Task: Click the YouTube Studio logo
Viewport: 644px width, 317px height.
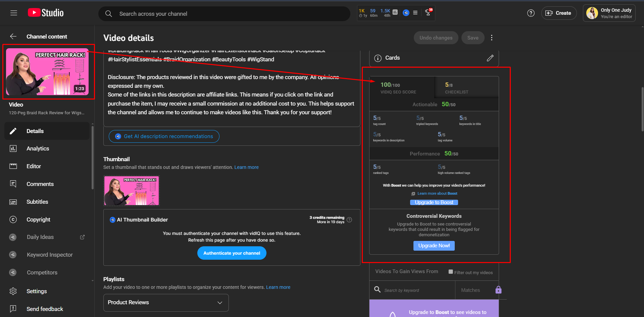Action: (46, 13)
